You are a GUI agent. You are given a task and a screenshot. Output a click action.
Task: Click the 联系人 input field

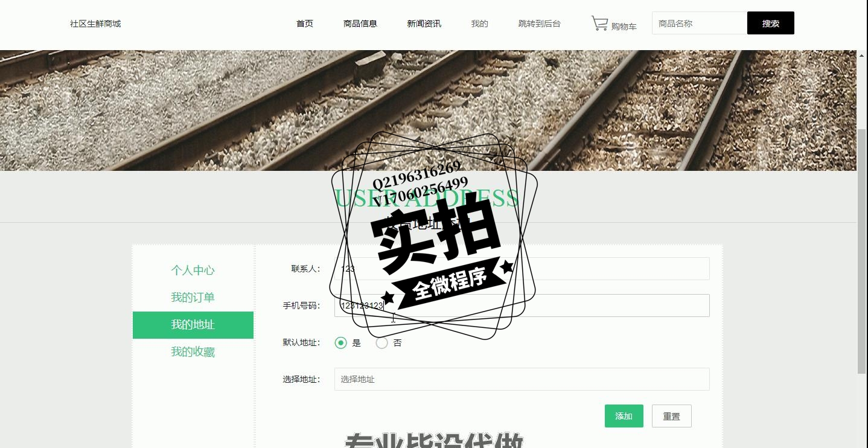522,269
